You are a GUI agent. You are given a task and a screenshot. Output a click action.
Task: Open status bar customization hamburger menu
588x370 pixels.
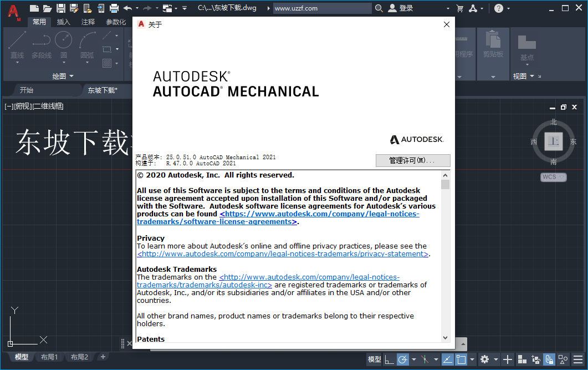pos(578,359)
